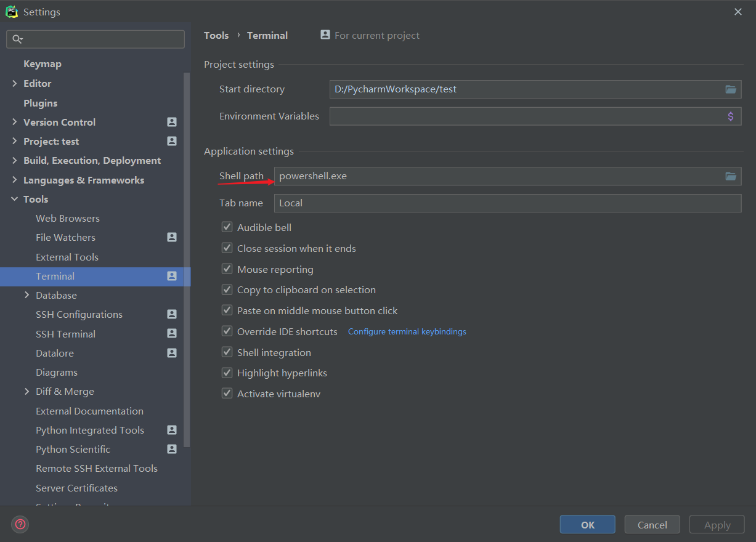Viewport: 756px width, 542px height.
Task: Click the settings list vertical scrollbar
Action: pyautogui.click(x=187, y=259)
